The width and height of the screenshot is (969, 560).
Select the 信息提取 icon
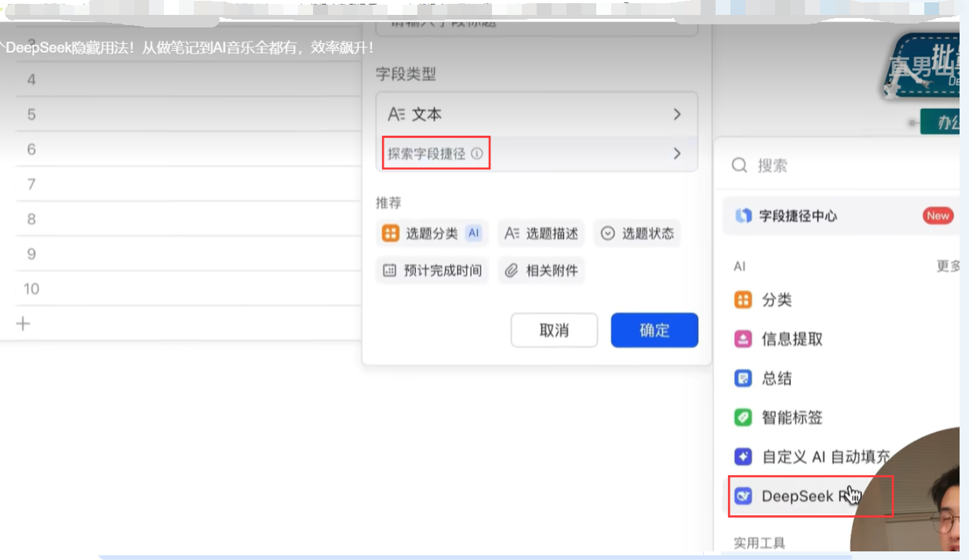click(742, 339)
